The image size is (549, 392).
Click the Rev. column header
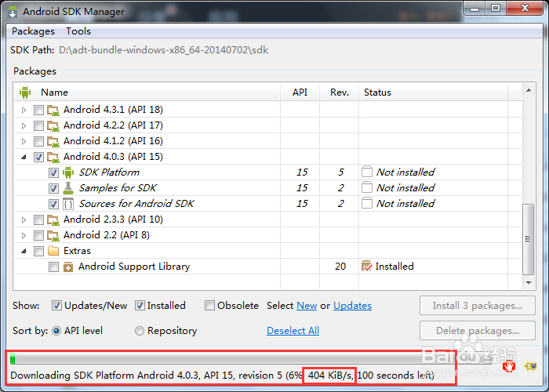(340, 93)
